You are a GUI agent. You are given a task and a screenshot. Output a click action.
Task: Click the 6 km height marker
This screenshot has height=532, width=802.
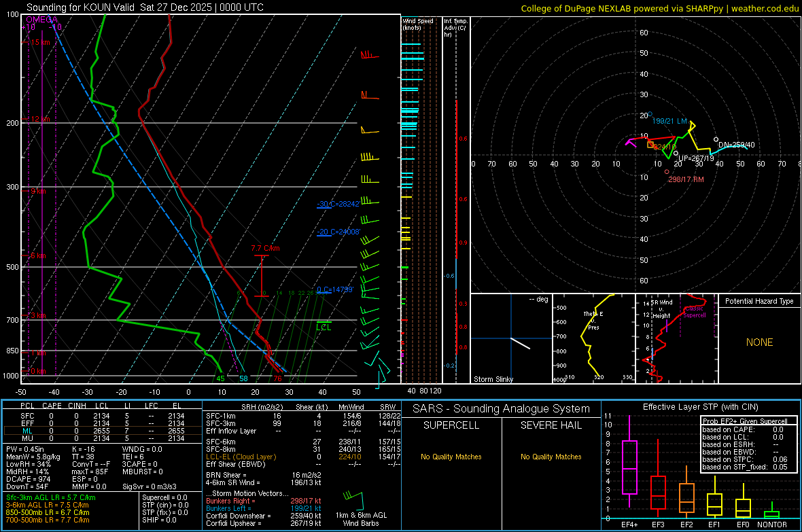[x=38, y=255]
